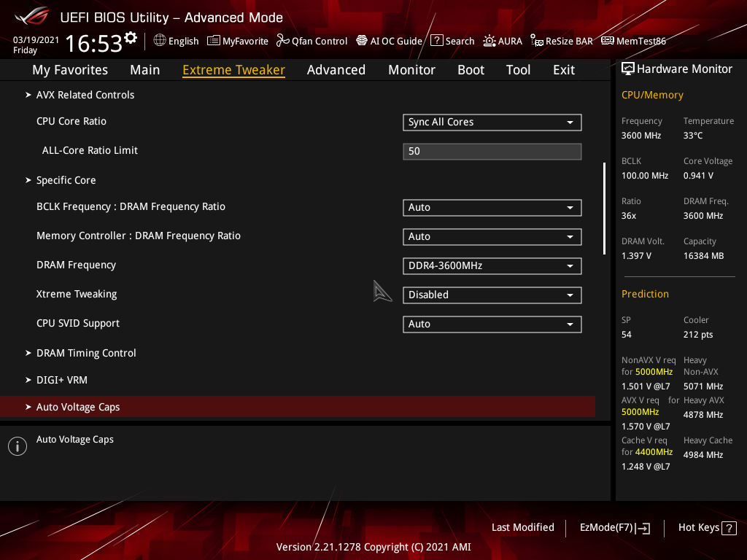The height and width of the screenshot is (560, 747).
Task: Click Last Modified button
Action: tap(522, 527)
